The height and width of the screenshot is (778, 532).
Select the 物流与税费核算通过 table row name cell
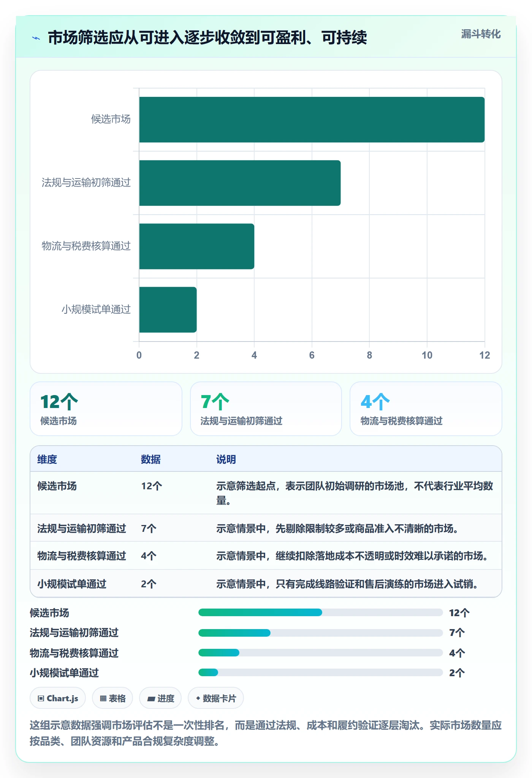pyautogui.click(x=82, y=556)
